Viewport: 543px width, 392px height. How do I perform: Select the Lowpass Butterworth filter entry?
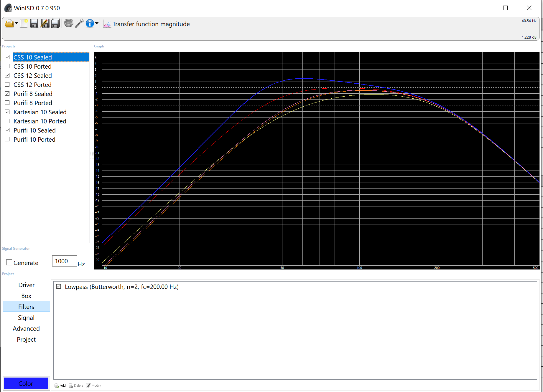(122, 287)
